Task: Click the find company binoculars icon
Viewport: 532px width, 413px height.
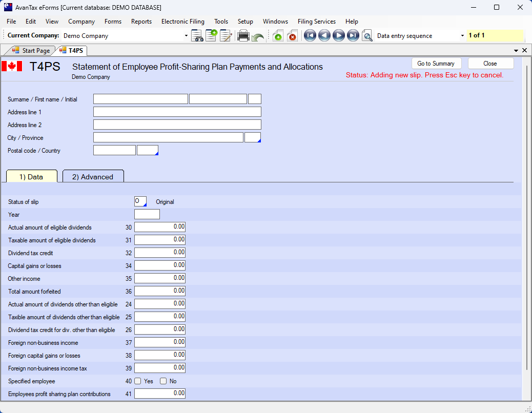Action: 197,36
